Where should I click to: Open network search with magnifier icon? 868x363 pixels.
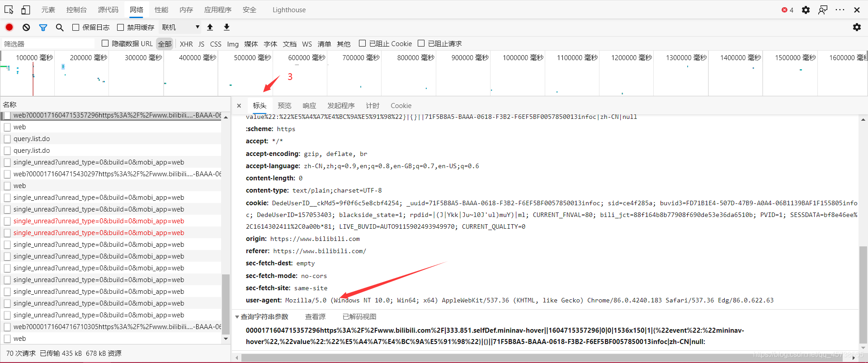60,27
